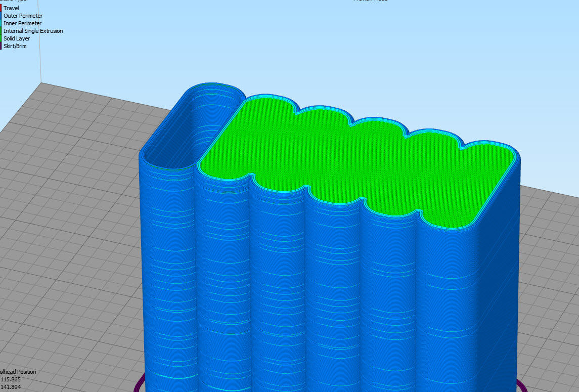The width and height of the screenshot is (579, 392).
Task: Click the Skirt/Brim legend label
Action: 15,46
